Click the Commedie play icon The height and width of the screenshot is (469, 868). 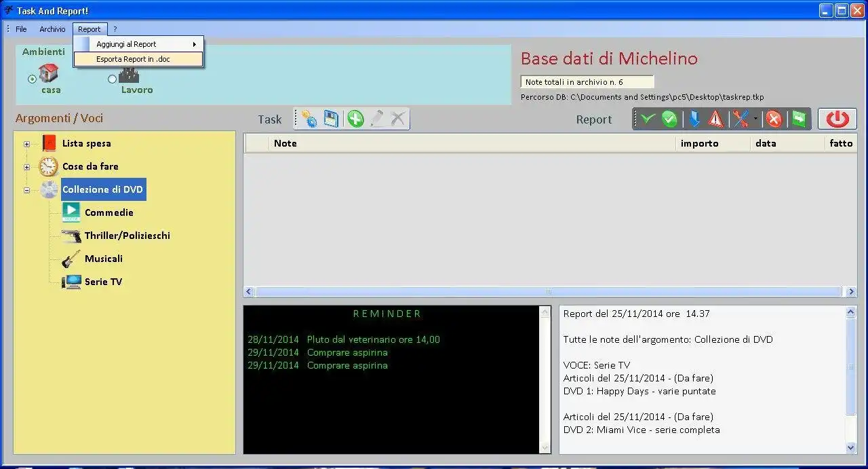point(71,212)
